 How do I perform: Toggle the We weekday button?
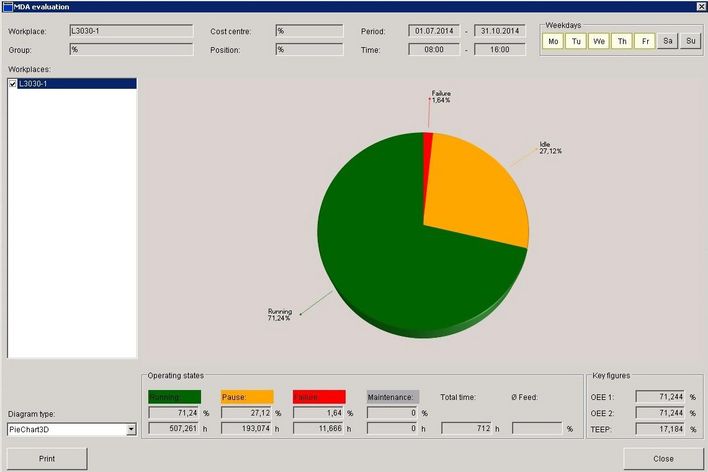tap(598, 41)
